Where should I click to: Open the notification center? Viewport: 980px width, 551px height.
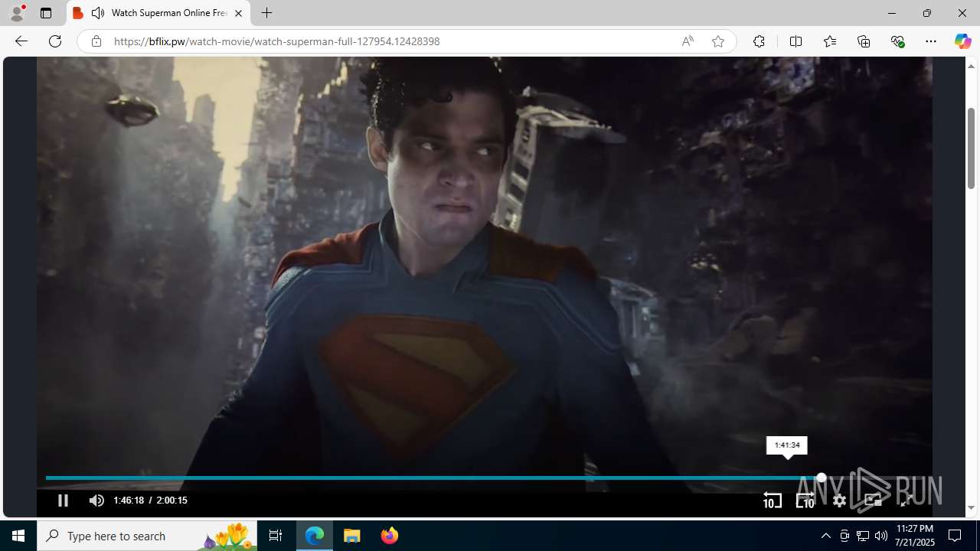coord(955,536)
